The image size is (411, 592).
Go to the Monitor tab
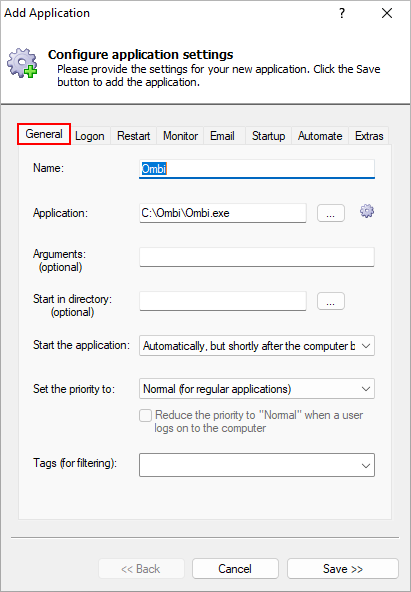point(180,136)
